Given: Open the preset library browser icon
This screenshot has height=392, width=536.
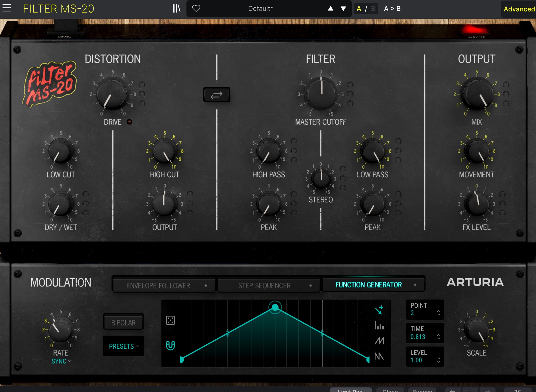Looking at the screenshot, I should pyautogui.click(x=176, y=9).
